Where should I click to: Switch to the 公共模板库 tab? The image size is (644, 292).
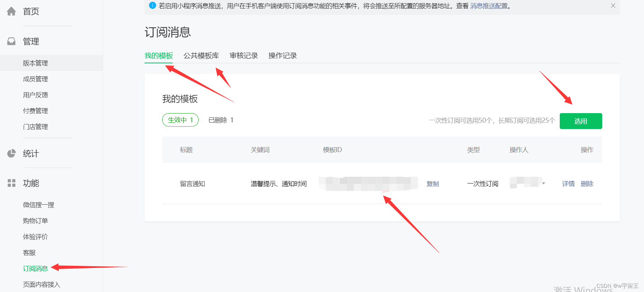[x=201, y=56]
